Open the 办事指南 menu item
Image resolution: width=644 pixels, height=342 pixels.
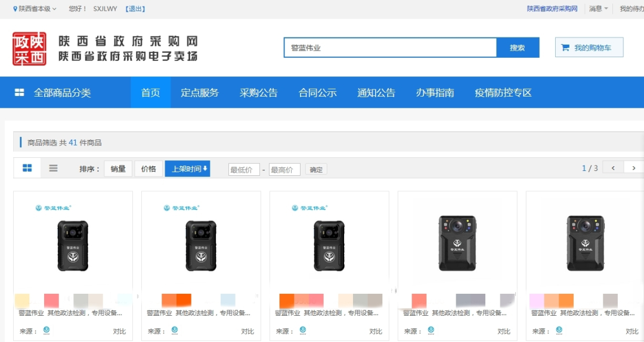point(435,93)
